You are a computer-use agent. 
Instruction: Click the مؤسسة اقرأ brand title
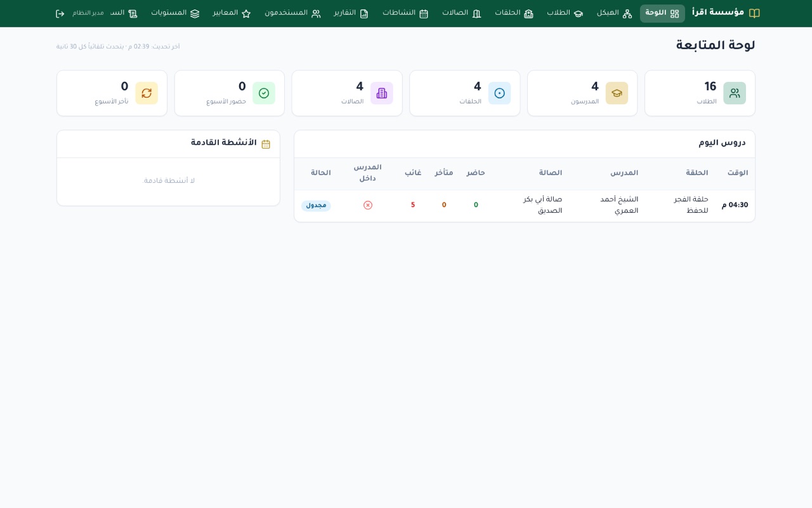click(718, 13)
